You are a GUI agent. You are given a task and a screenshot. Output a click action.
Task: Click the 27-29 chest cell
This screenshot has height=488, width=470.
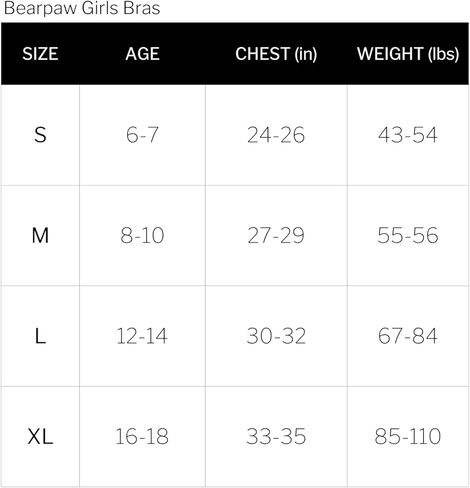[x=276, y=235]
